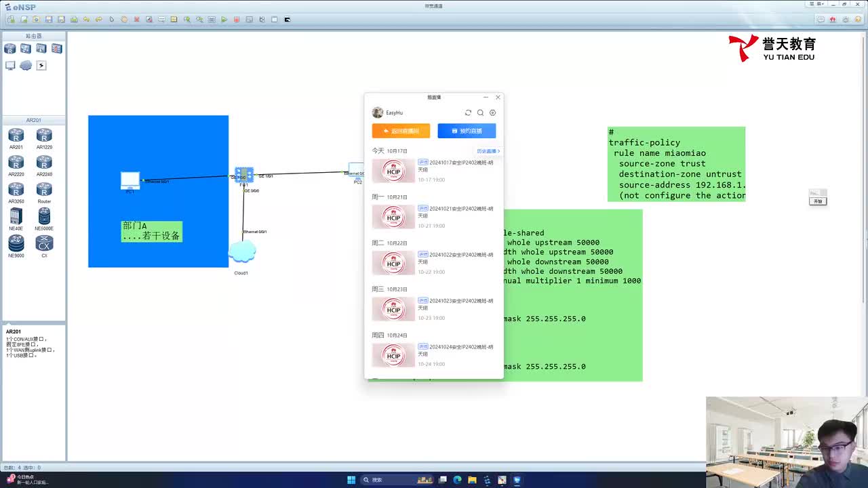This screenshot has height=488, width=868.
Task: Open the router category in device panel
Action: pos(9,49)
